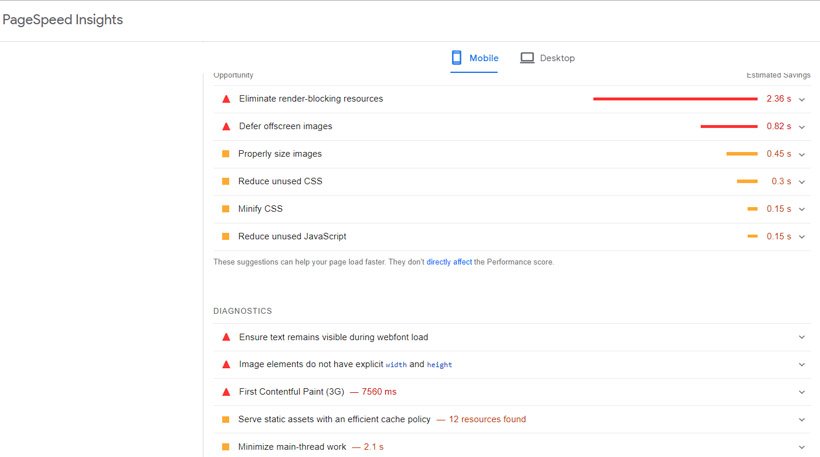Viewport: 820px width, 457px height.
Task: Expand Minimize main-thread work chevron
Action: coord(802,447)
